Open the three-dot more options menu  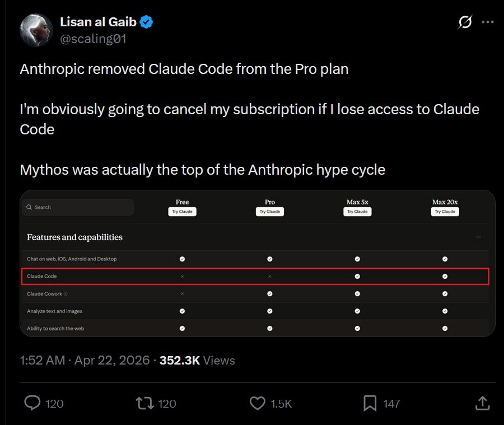click(488, 22)
